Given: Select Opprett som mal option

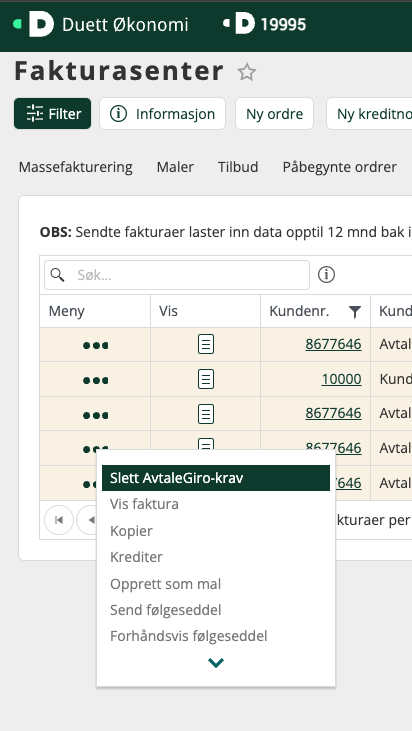Looking at the screenshot, I should click(x=165, y=584).
